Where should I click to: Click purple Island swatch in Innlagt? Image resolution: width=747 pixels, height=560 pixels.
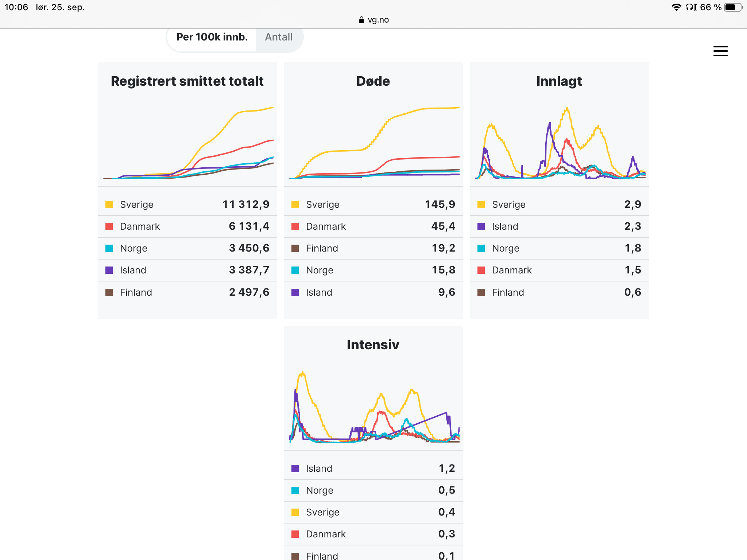pos(481,226)
